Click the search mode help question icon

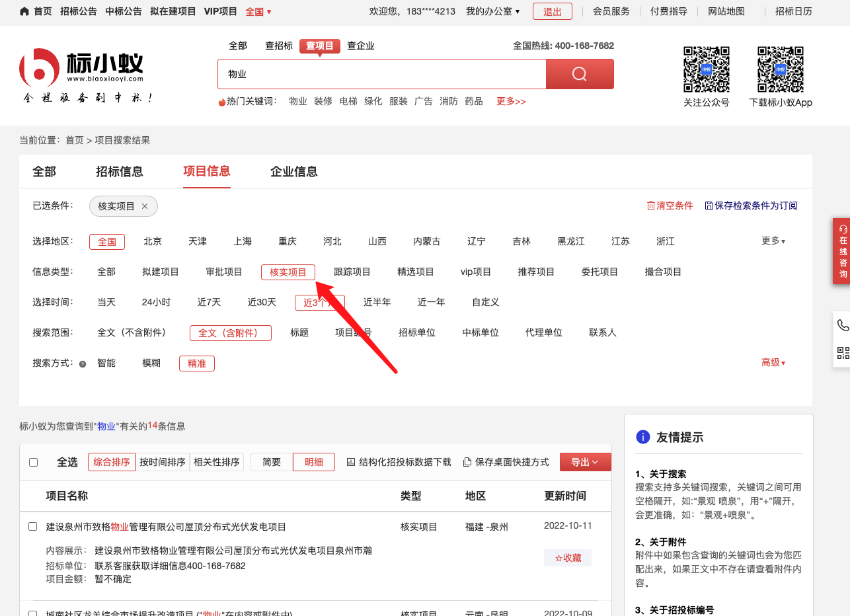click(x=83, y=364)
